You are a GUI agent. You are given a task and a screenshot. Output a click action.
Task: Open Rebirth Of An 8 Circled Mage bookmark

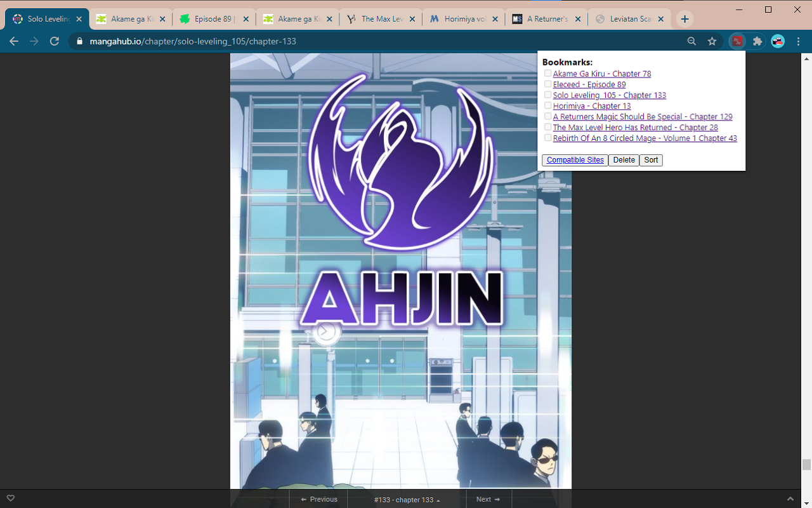pos(645,138)
